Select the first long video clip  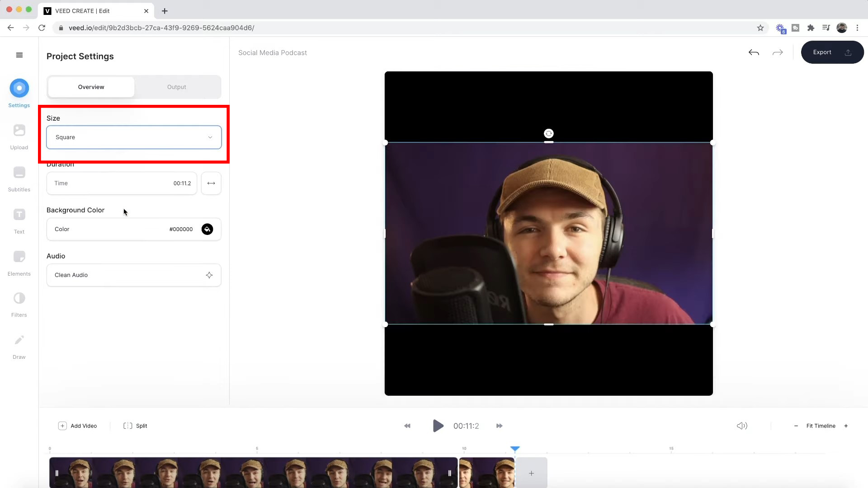(253, 473)
